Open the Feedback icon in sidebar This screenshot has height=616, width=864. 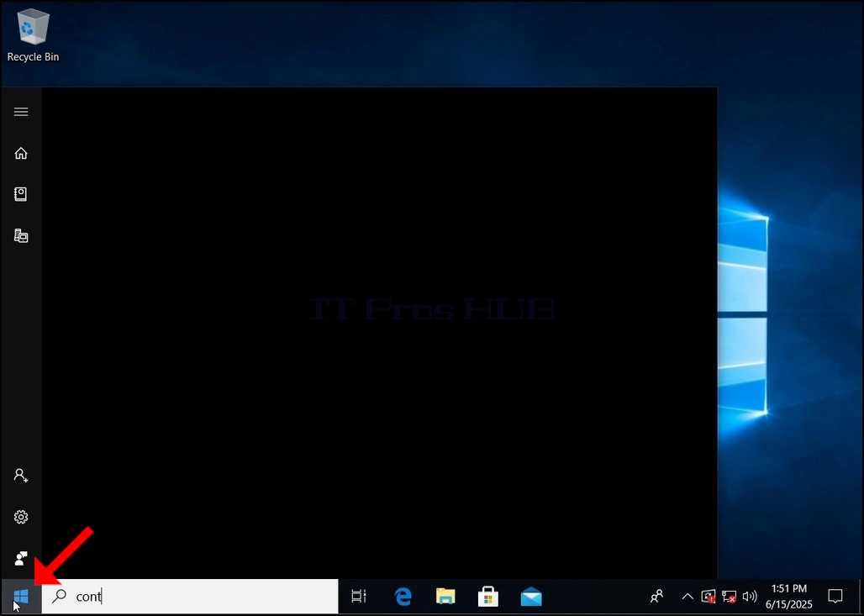(x=21, y=558)
